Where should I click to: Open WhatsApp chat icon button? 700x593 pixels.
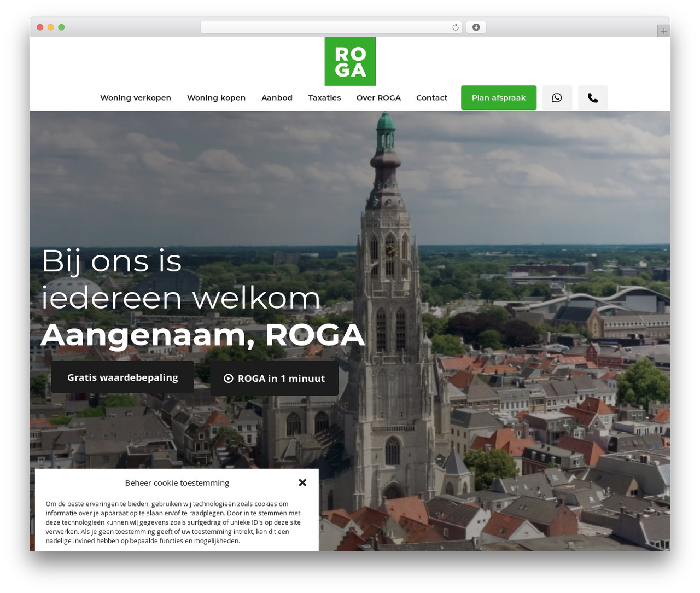pos(557,98)
